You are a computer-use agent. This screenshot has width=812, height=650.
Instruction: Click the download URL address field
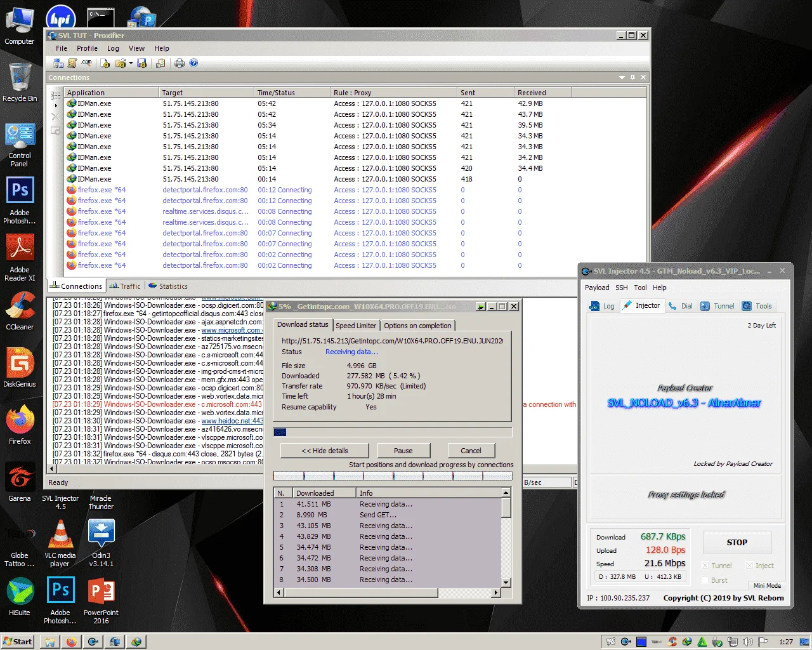(392, 341)
